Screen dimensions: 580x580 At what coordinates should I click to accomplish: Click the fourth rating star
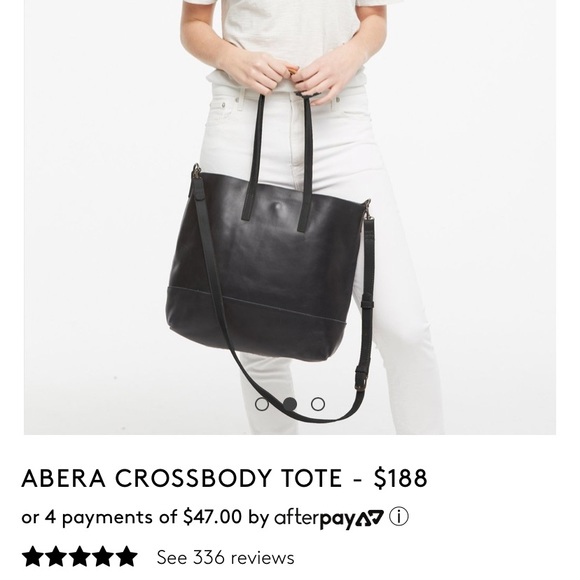[103, 556]
